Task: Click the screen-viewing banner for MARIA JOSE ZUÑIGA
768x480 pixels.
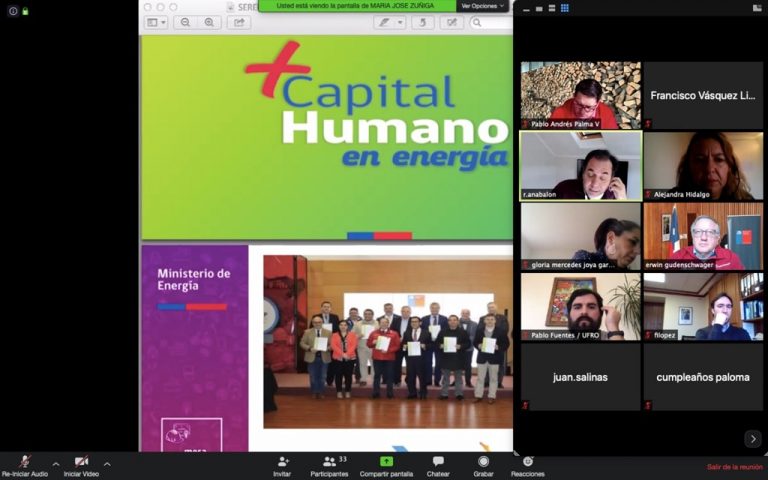Action: [x=357, y=6]
